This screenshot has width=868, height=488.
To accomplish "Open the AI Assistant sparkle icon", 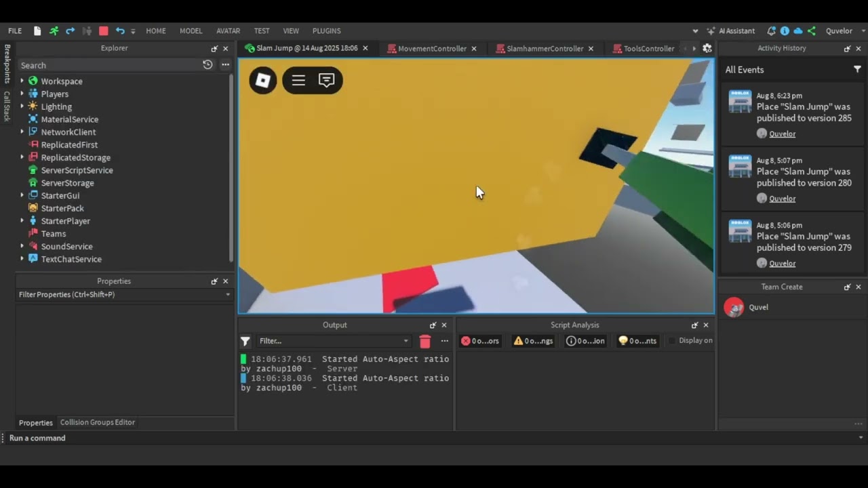I will click(711, 30).
